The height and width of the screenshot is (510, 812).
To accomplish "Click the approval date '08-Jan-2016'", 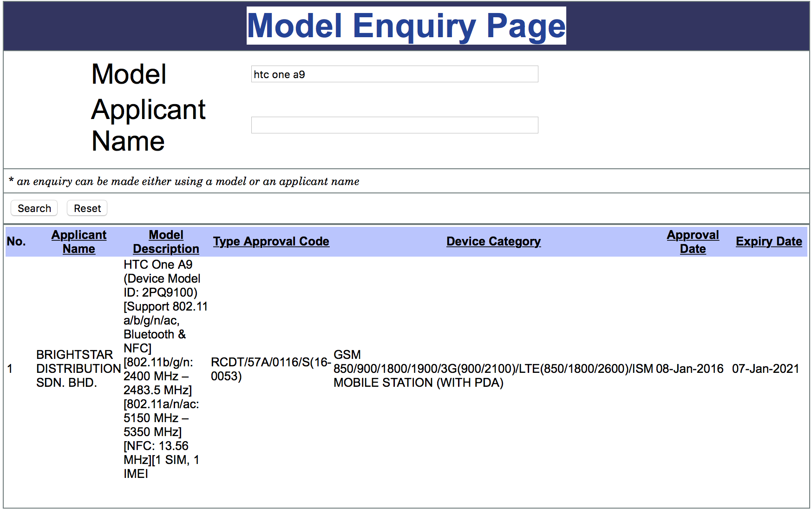I will pos(690,369).
